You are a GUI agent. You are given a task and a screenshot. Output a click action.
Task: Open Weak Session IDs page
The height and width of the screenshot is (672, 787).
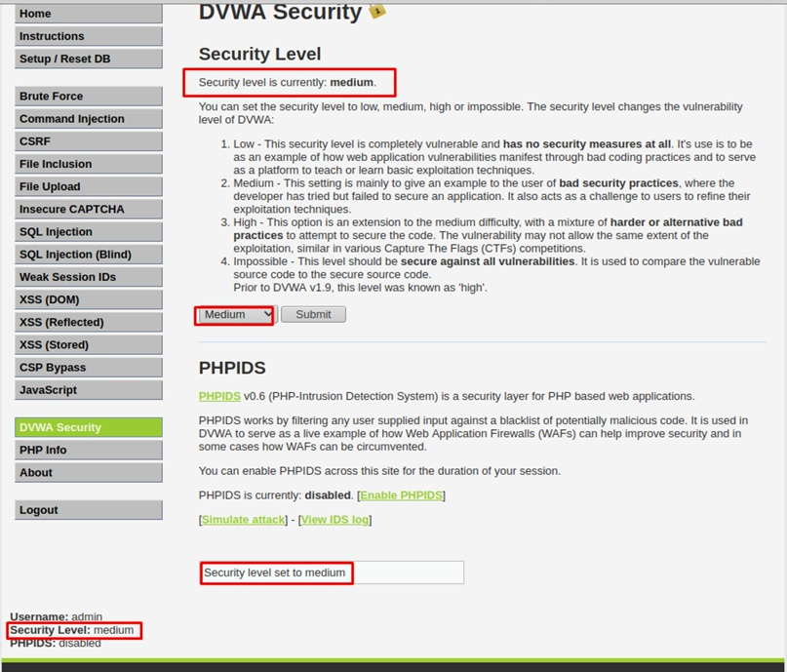[x=89, y=277]
